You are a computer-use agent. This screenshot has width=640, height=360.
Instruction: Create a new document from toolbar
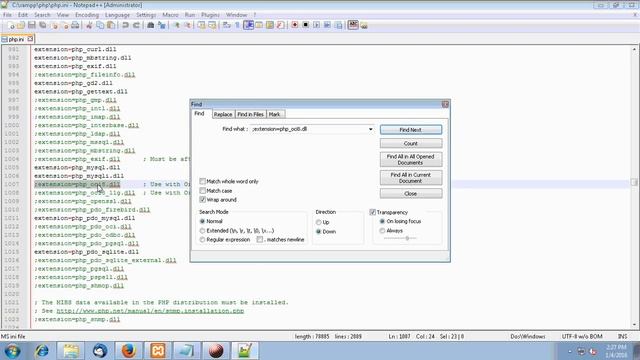click(x=11, y=25)
